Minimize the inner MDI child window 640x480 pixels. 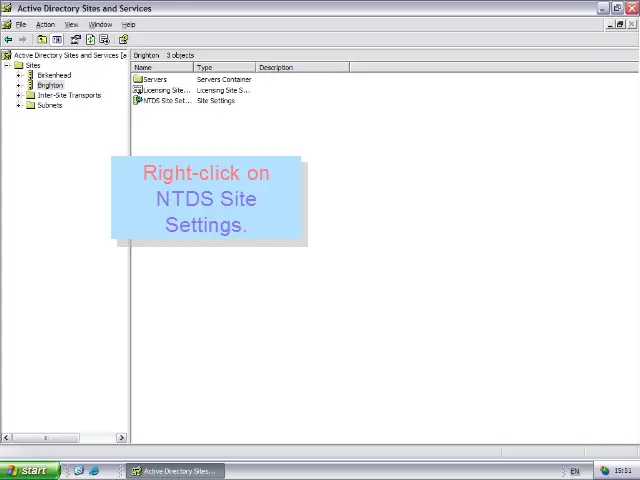point(610,24)
